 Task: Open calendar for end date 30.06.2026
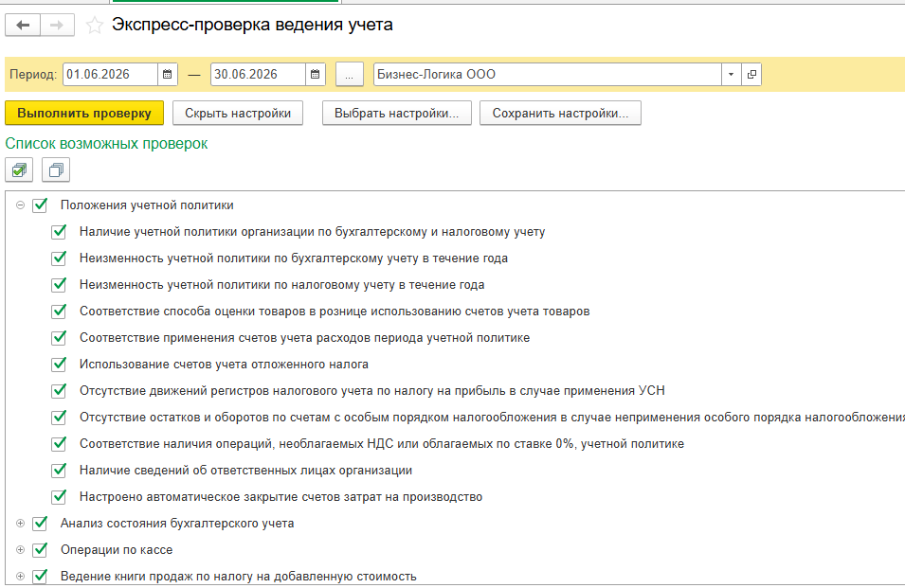pyautogui.click(x=316, y=75)
